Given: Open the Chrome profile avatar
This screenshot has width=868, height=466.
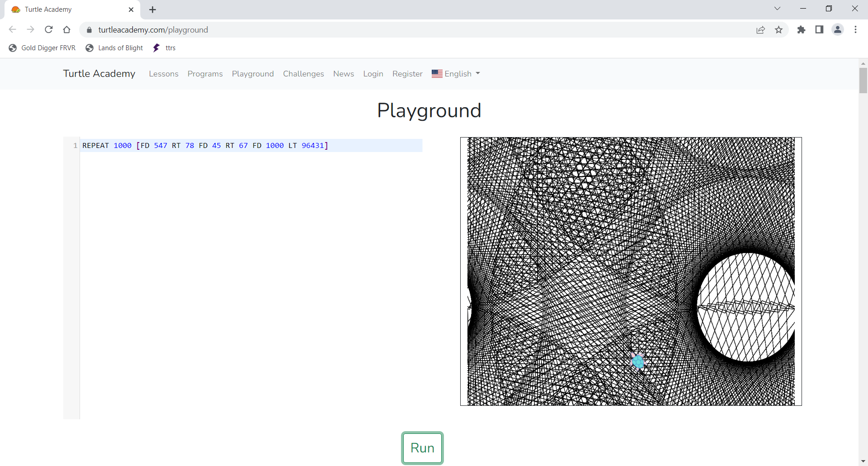Looking at the screenshot, I should (x=838, y=30).
